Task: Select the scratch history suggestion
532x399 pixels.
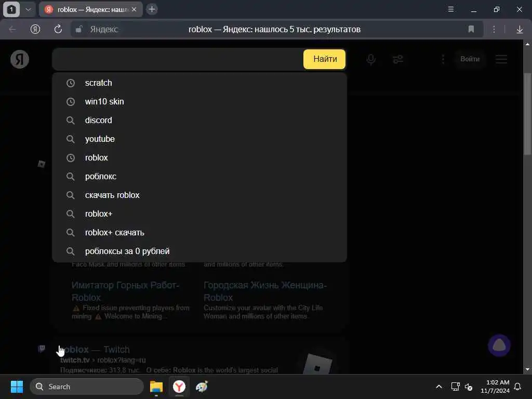Action: pos(199,83)
